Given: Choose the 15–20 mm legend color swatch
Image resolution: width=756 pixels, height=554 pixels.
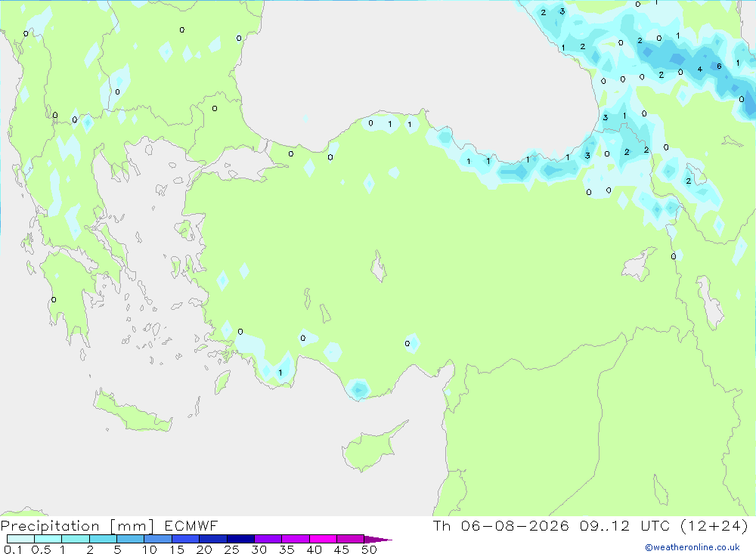Looking at the screenshot, I should (x=186, y=539).
